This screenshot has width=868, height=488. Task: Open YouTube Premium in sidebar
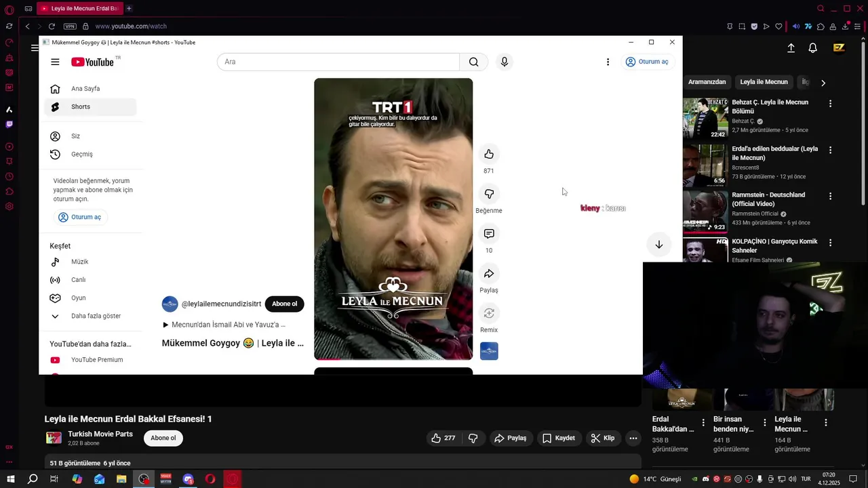coord(90,360)
